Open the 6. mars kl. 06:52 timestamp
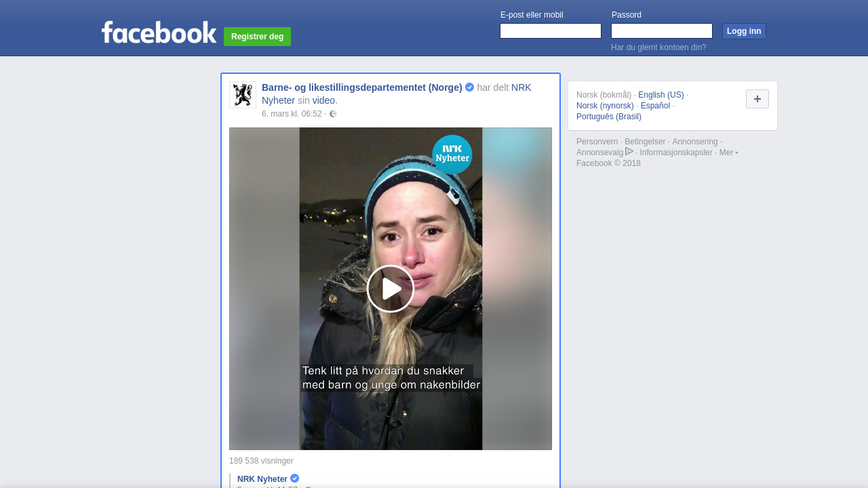Viewport: 868px width, 488px height. click(292, 114)
